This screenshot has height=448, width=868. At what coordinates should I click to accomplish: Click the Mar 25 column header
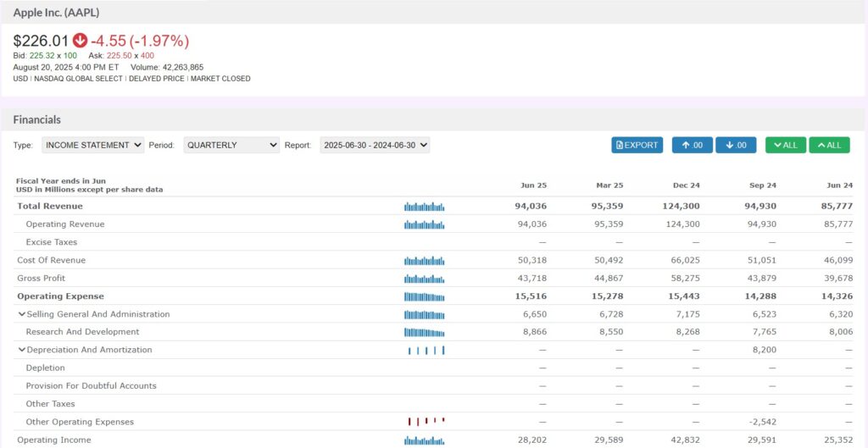pos(609,185)
